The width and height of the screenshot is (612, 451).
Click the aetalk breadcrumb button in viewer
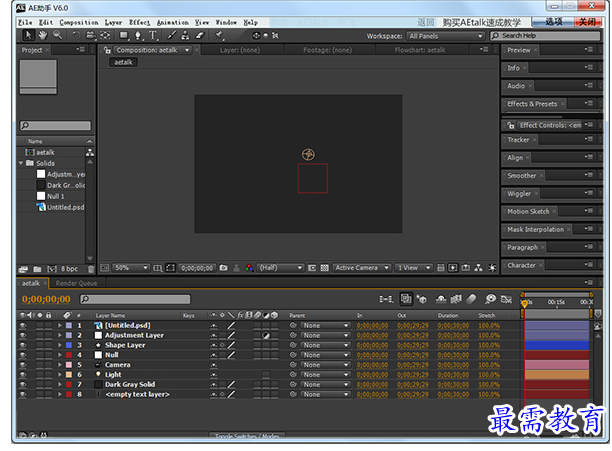123,62
